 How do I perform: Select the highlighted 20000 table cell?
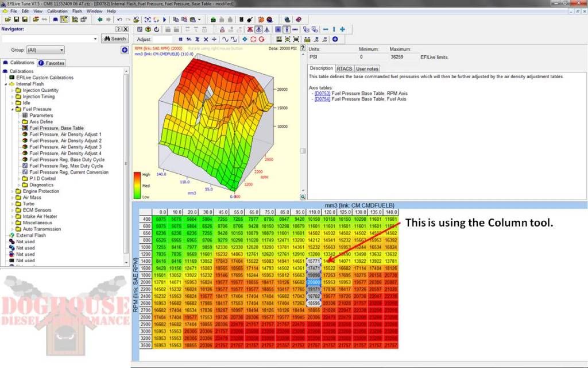[314, 282]
